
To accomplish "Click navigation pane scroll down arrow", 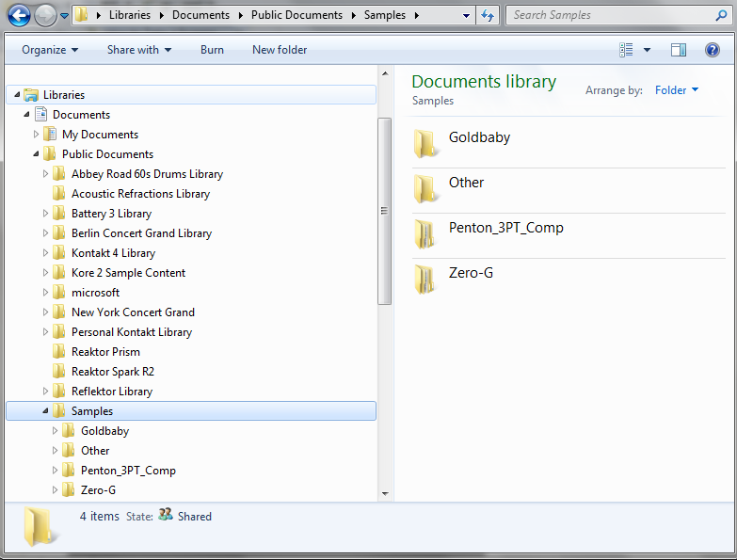I will coord(385,494).
